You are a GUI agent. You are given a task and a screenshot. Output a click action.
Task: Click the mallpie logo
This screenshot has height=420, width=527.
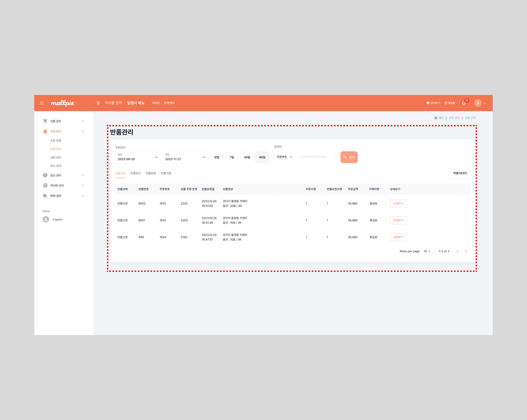63,103
